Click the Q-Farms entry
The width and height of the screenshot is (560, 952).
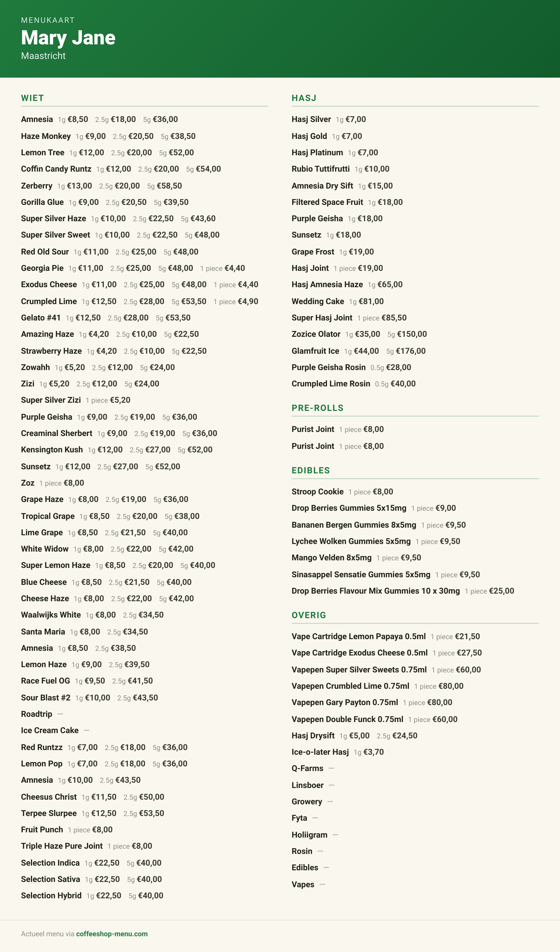tap(313, 768)
